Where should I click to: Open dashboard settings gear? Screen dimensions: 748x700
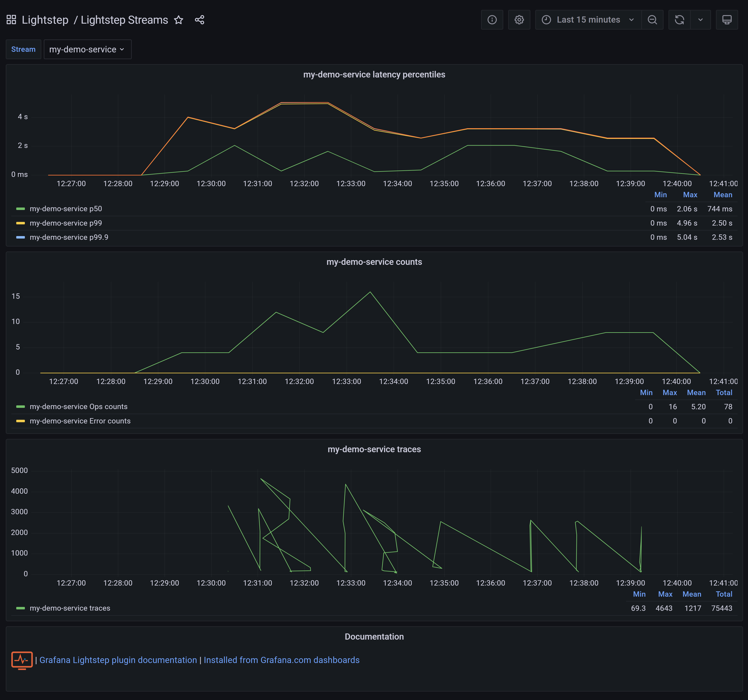(519, 20)
